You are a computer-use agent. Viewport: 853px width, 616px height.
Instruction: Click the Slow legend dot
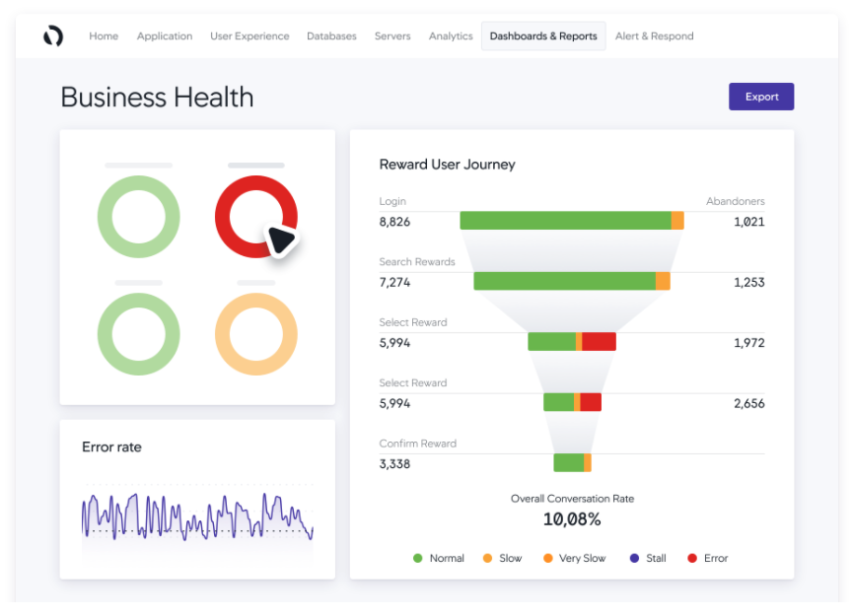(x=487, y=558)
